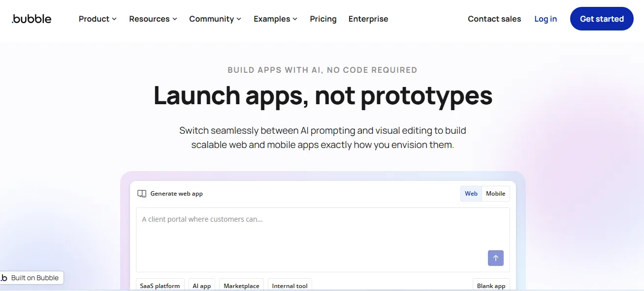This screenshot has height=291, width=644.
Task: Click the device icon beside Generate web app
Action: [142, 194]
